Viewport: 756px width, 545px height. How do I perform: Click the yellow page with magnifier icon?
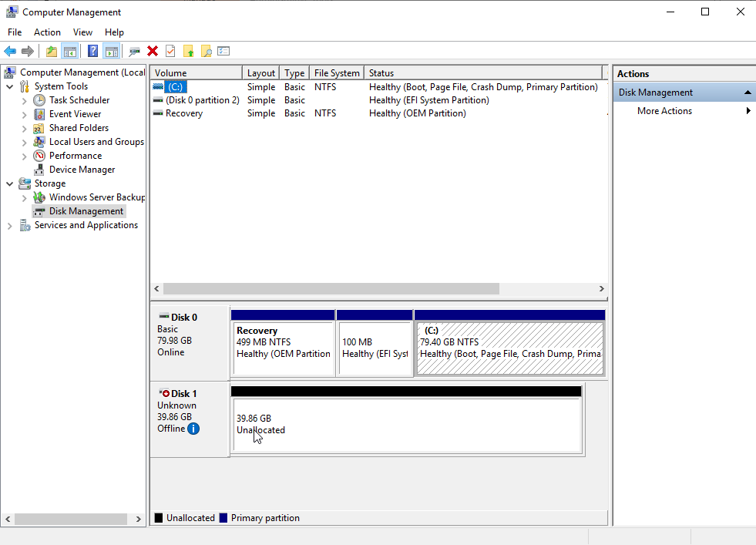(206, 51)
